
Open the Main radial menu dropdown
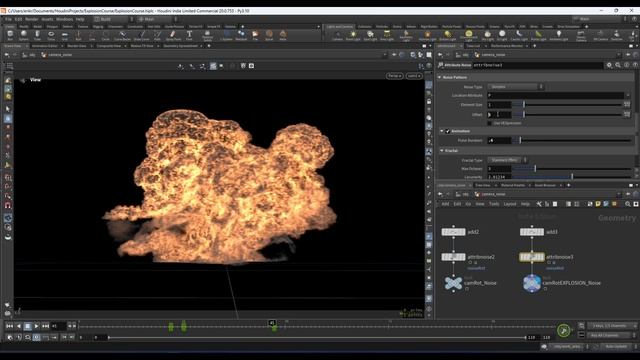tap(157, 19)
